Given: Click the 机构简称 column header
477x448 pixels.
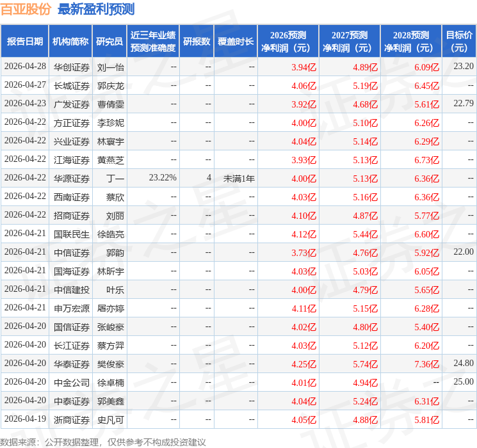Looking at the screenshot, I should pos(70,42).
